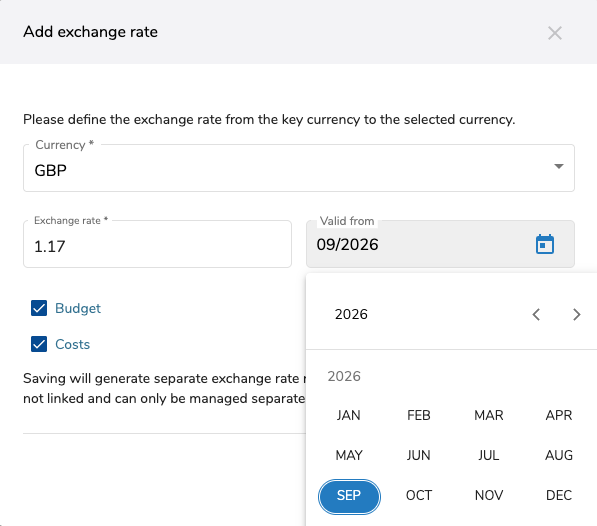The width and height of the screenshot is (597, 526).
Task: Choose AUG in the month picker
Action: coord(559,455)
